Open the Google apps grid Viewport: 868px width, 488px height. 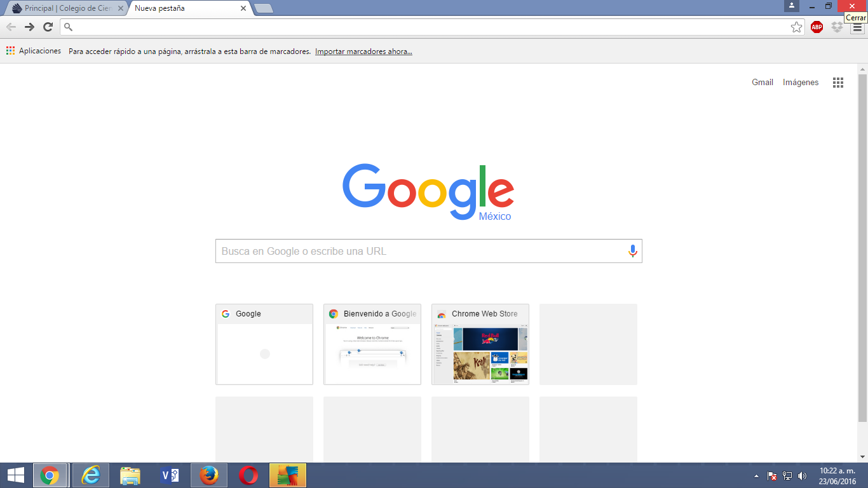838,83
